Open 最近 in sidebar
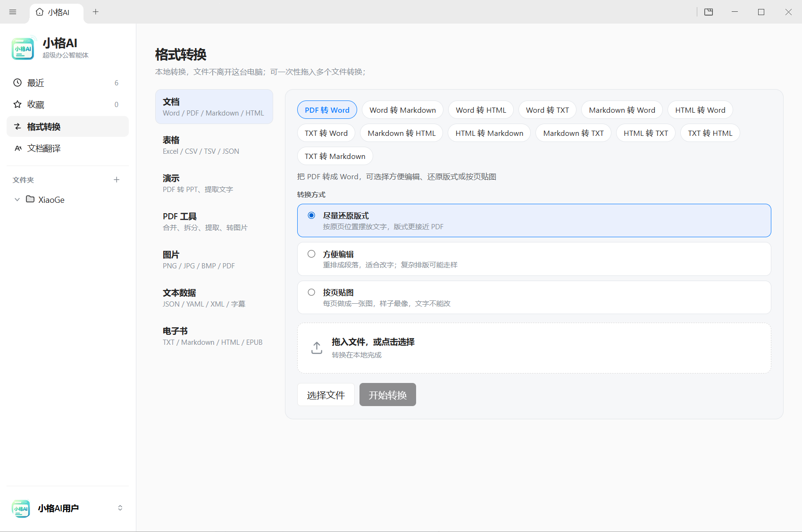Screen dimensions: 802x532 point(68,83)
